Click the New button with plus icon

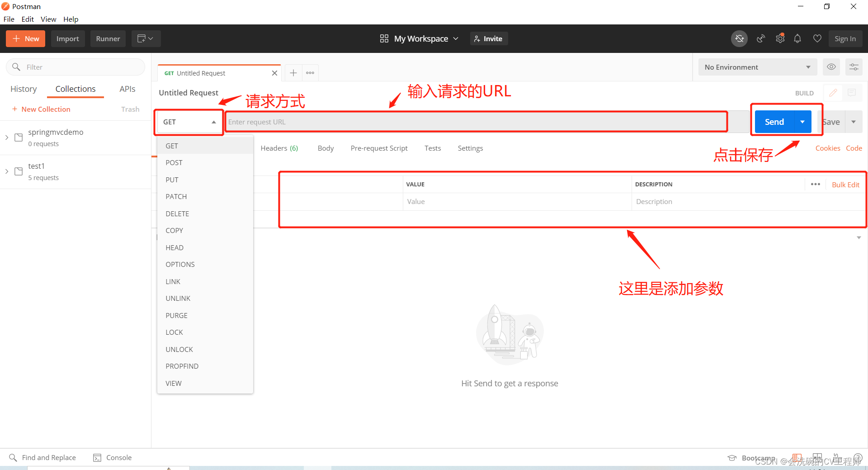26,39
